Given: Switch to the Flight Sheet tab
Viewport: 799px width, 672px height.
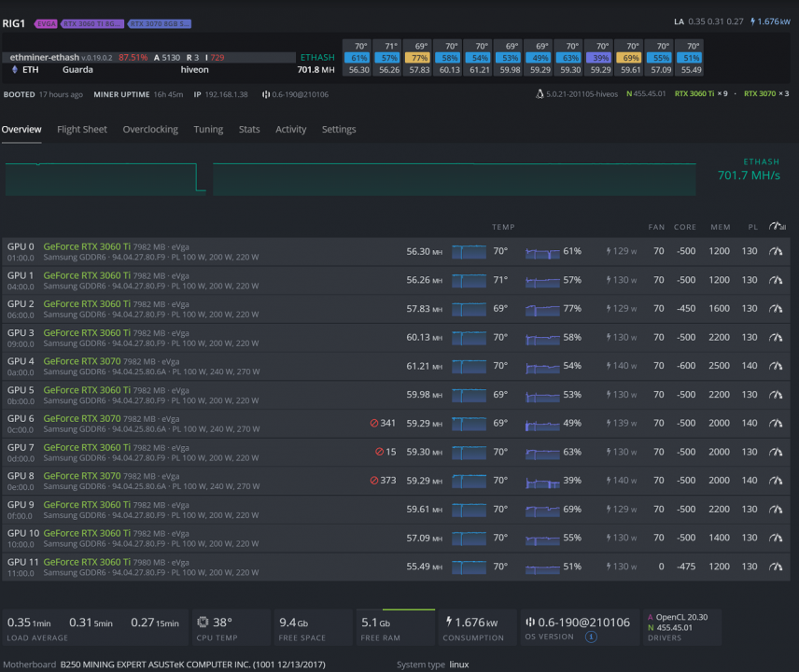Looking at the screenshot, I should [82, 130].
